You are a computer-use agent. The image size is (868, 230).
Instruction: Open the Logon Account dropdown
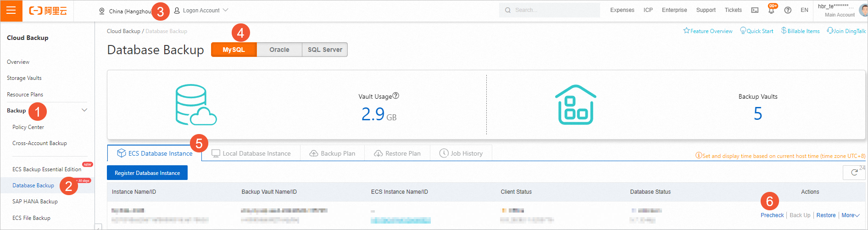[201, 10]
